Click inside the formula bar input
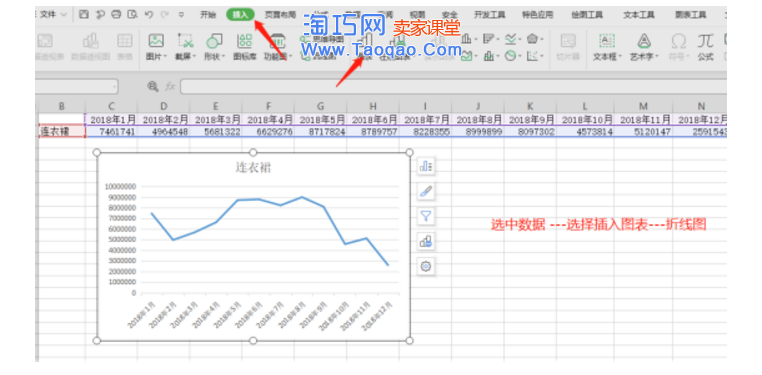Image resolution: width=762 pixels, height=375 pixels. (453, 86)
